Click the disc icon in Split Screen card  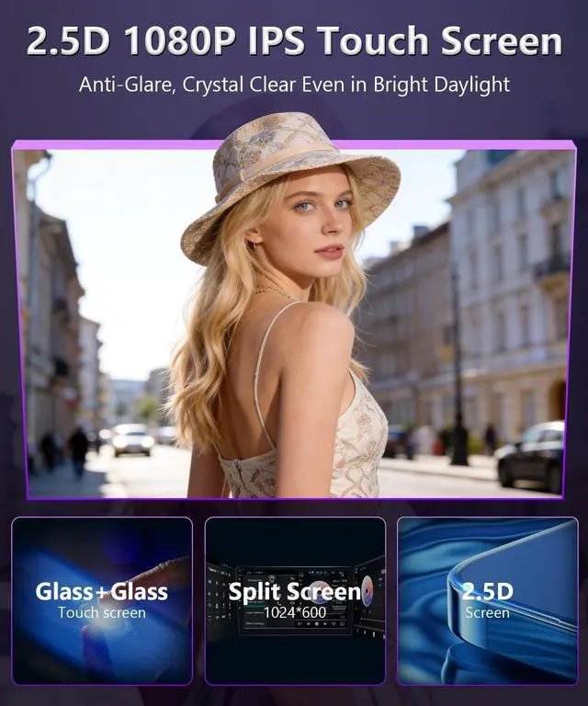tap(367, 590)
